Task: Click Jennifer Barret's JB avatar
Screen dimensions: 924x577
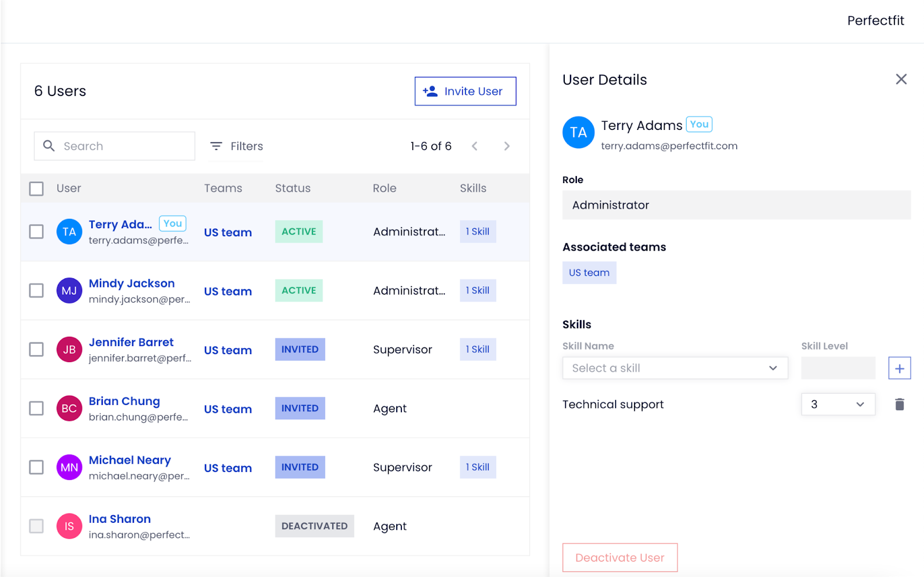Action: (69, 349)
